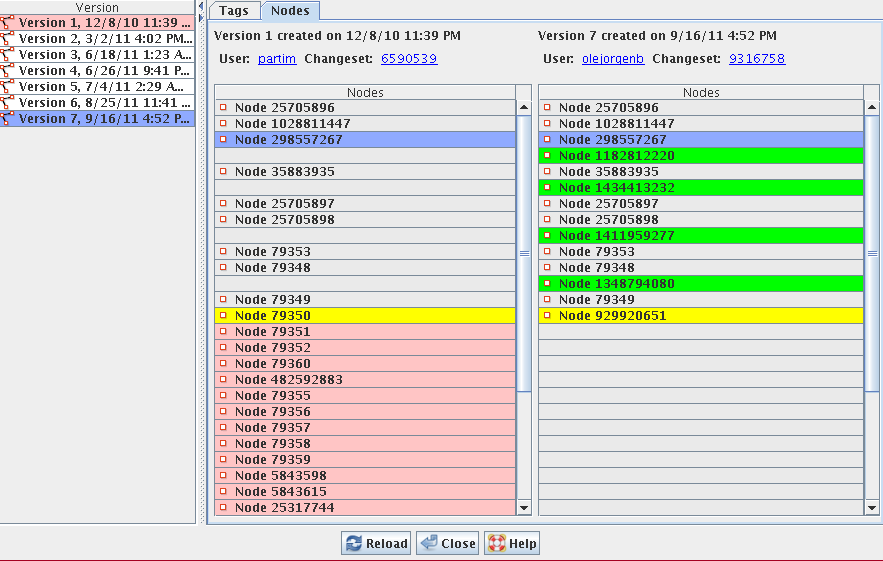
Task: Click scroll-down arrow of Version 1 node table
Action: (524, 508)
